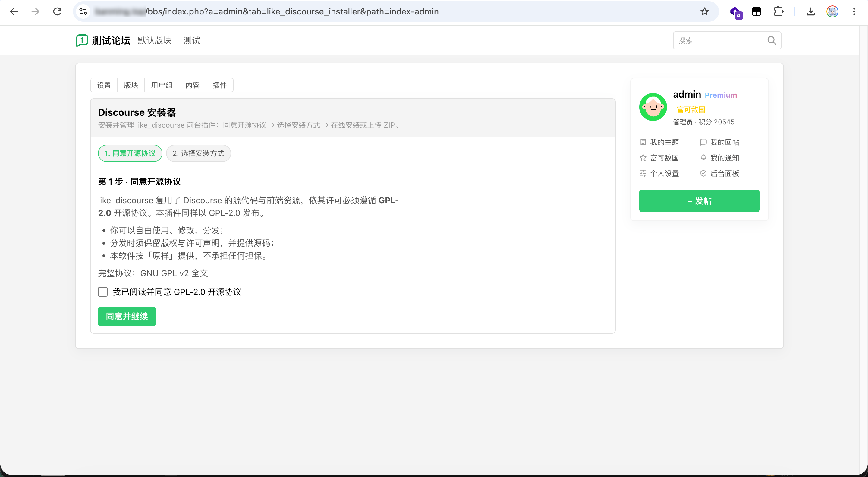
Task: Open the Chrome three-dot menu
Action: pos(854,11)
